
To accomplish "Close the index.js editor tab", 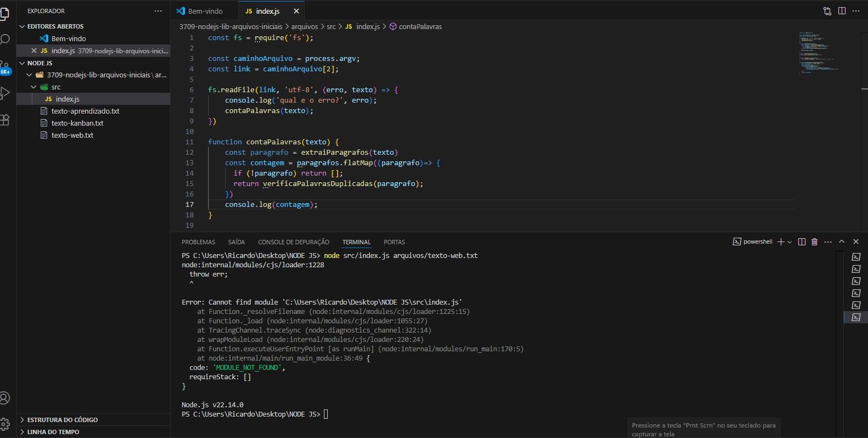I will tap(296, 11).
